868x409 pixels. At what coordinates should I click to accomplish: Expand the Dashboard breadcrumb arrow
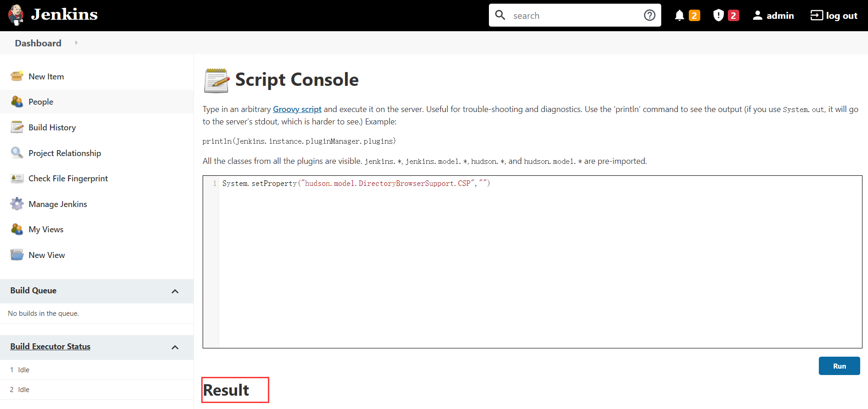click(76, 43)
